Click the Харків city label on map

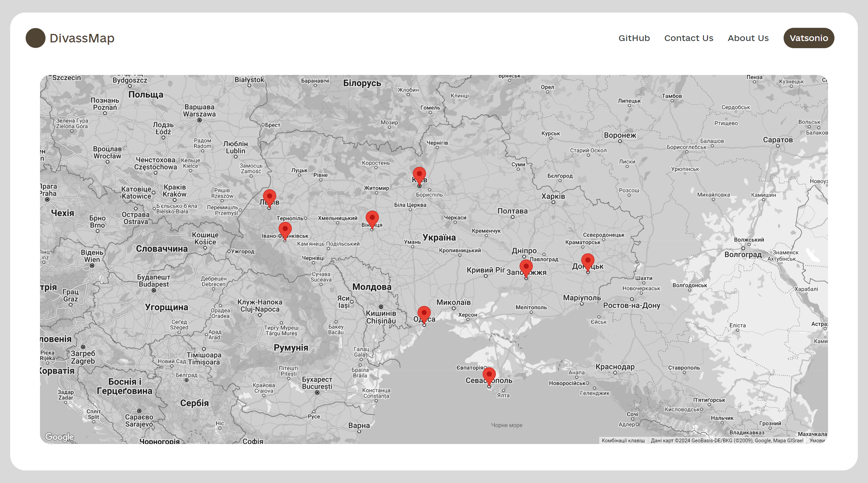pos(553,196)
